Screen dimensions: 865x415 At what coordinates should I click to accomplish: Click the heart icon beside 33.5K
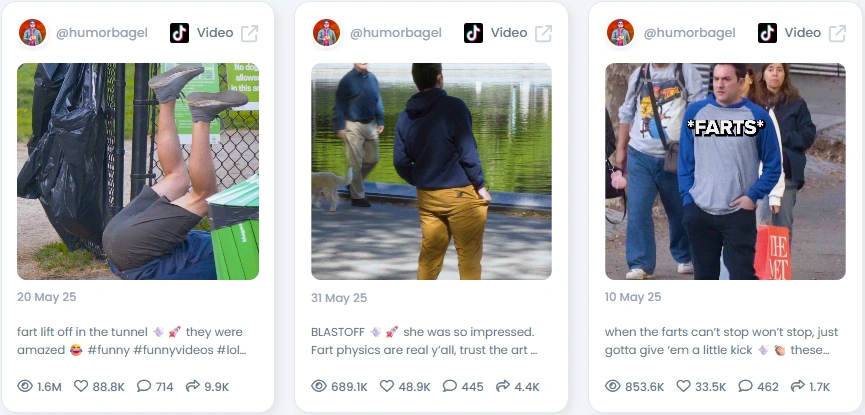pyautogui.click(x=683, y=386)
